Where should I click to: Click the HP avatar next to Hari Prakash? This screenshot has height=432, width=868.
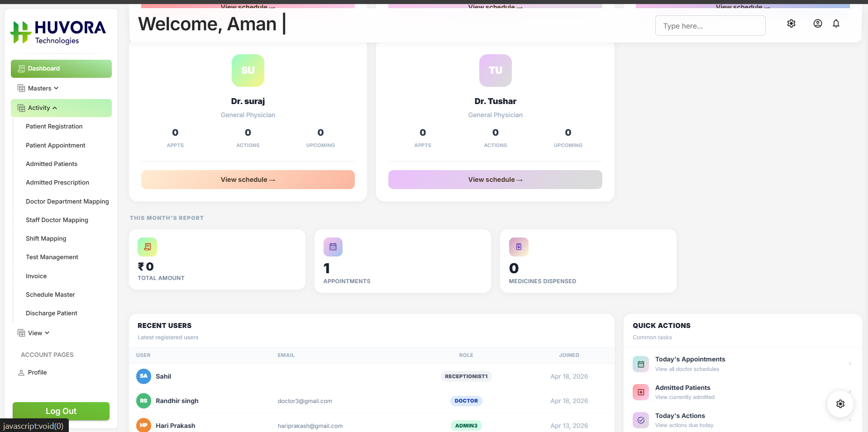click(x=144, y=425)
